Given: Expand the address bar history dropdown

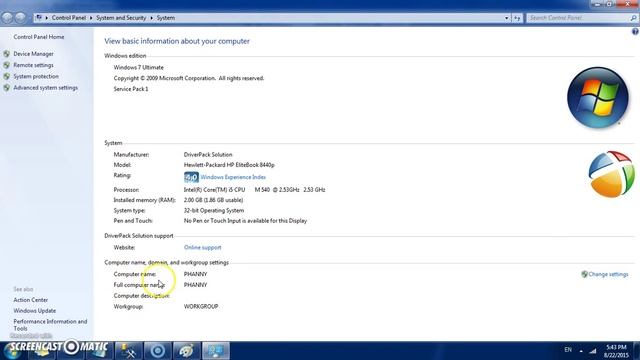Looking at the screenshot, I should tap(507, 18).
